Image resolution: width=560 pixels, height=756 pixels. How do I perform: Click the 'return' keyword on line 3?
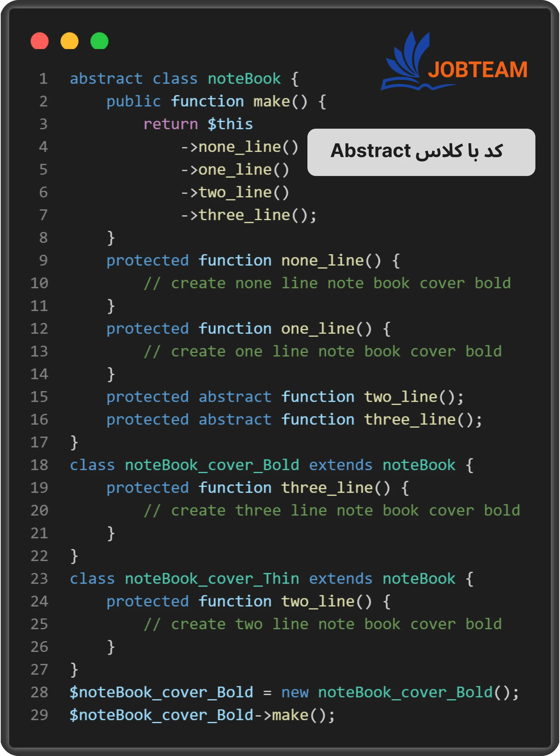pyautogui.click(x=171, y=124)
